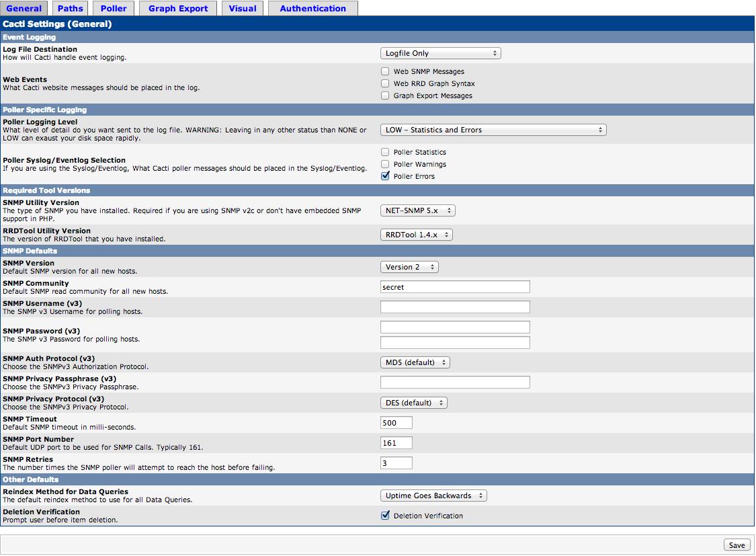Open the SNMP Utility Version dropdown
Image resolution: width=756 pixels, height=556 pixels.
[418, 210]
